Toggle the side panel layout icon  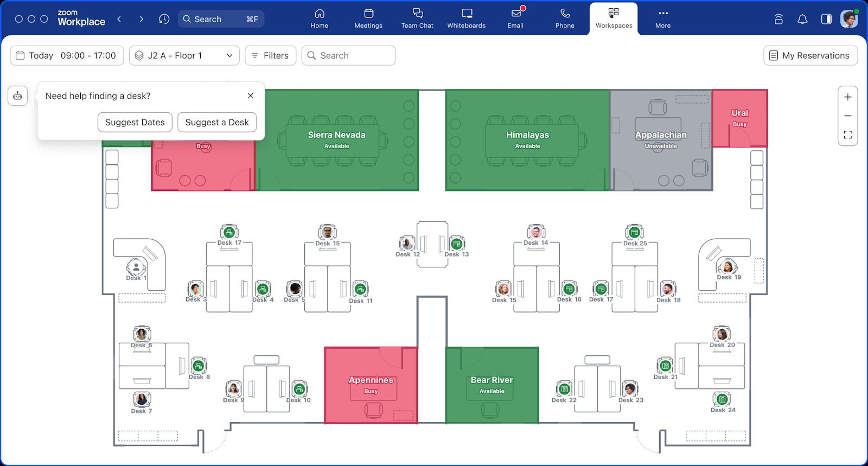(826, 19)
